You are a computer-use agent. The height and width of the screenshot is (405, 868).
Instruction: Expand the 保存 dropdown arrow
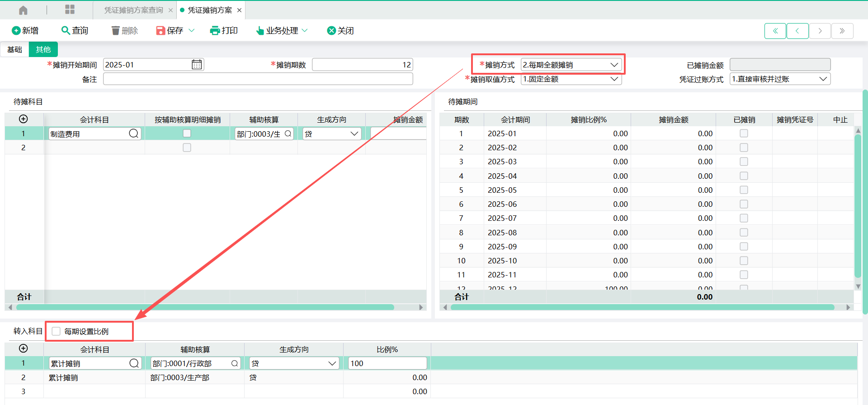coord(191,30)
